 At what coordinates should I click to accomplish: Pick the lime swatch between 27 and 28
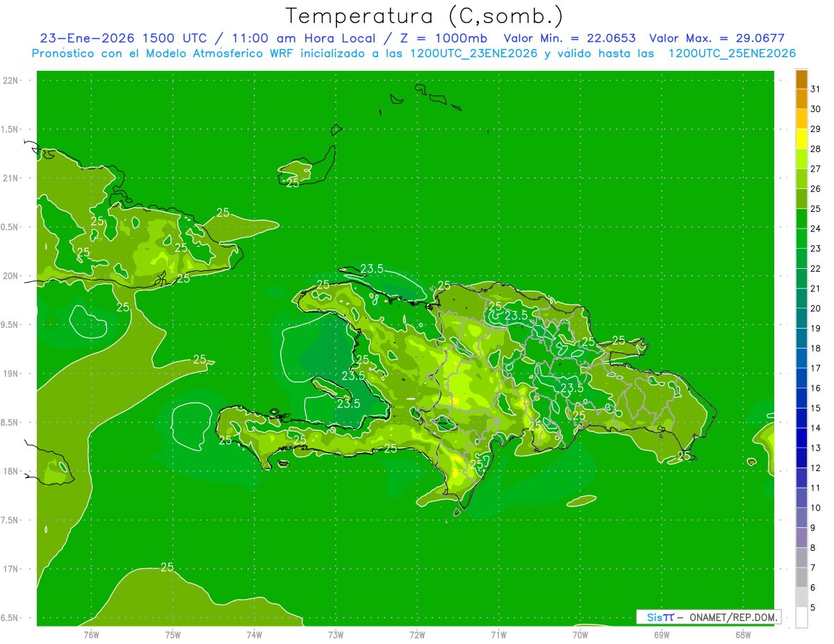point(801,159)
